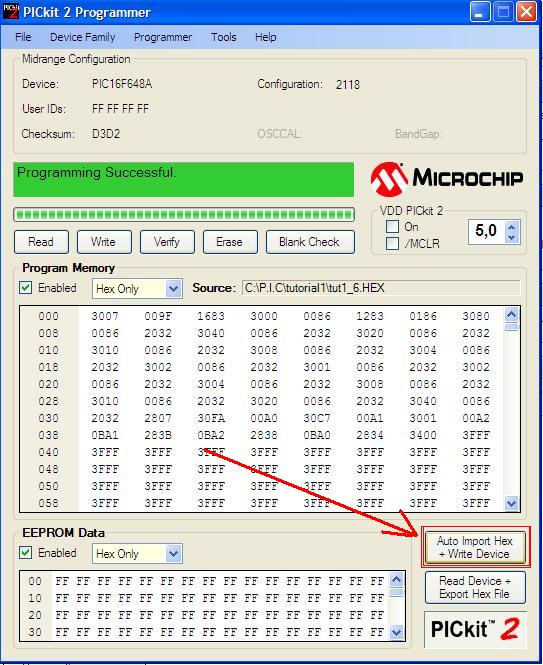Open the Device Family menu
Screen dimensions: 543x665
[x=83, y=37]
